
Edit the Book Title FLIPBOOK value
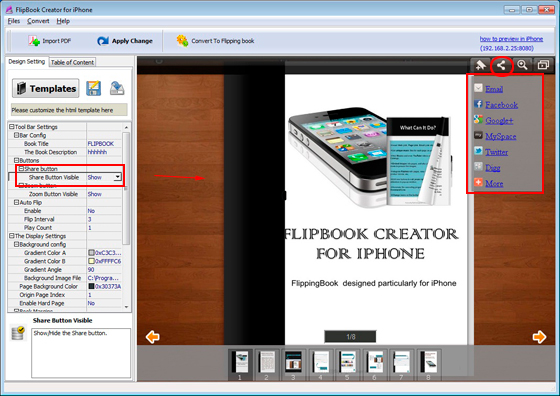coord(101,144)
